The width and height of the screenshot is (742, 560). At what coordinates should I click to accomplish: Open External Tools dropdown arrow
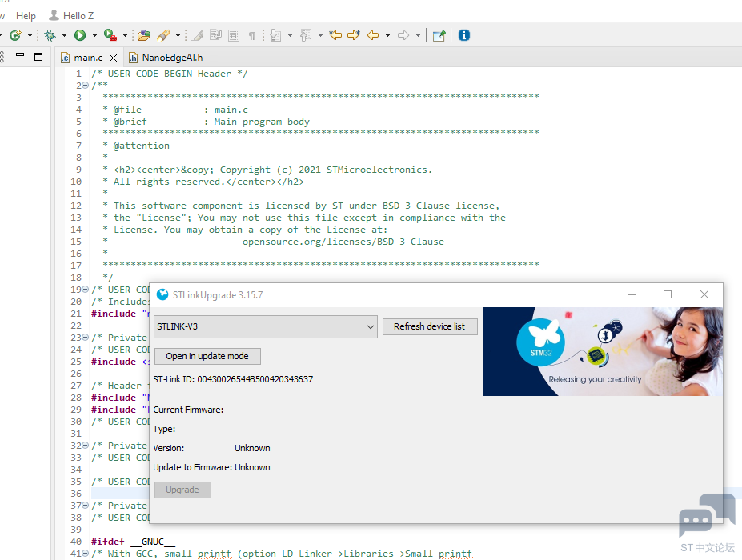(x=125, y=35)
